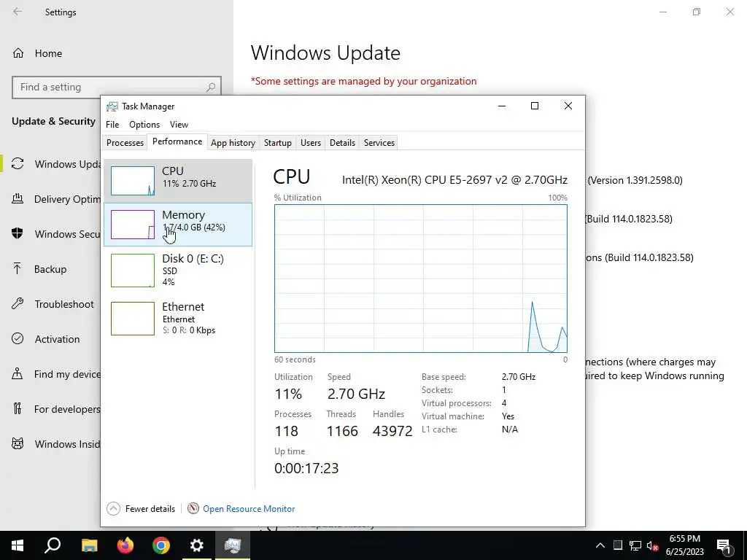This screenshot has width=747, height=560.
Task: Click the search magnifier in Find a setting
Action: 211,87
